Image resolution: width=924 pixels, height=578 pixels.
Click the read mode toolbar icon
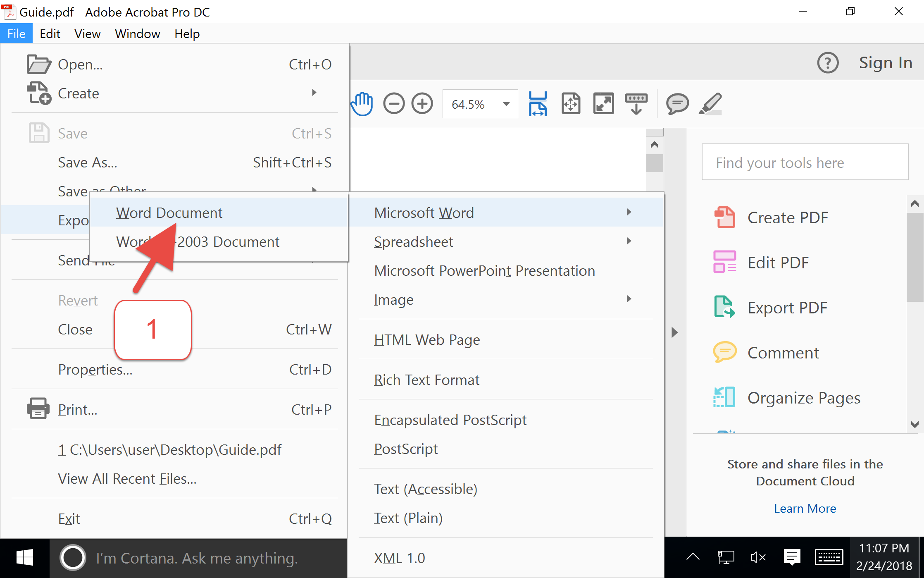coord(636,104)
